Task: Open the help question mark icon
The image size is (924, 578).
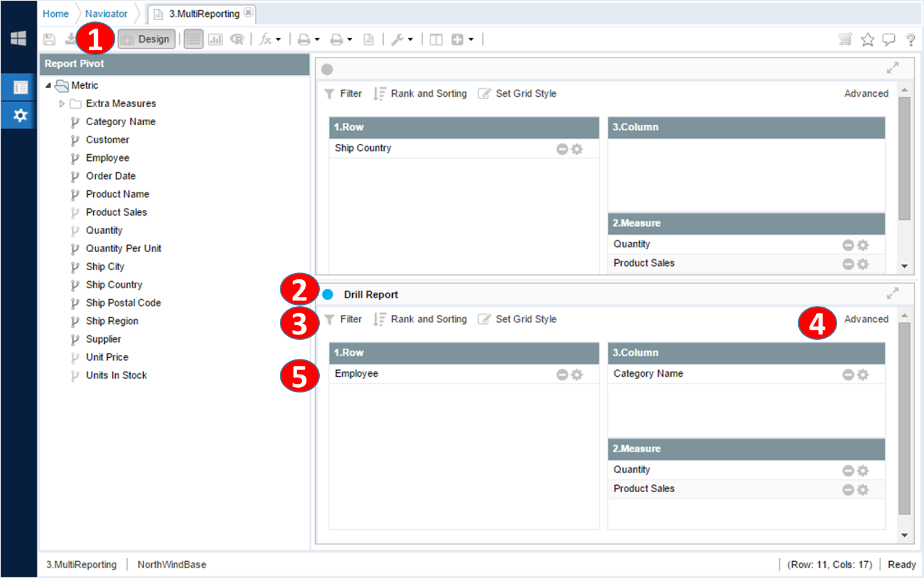Action: 911,39
